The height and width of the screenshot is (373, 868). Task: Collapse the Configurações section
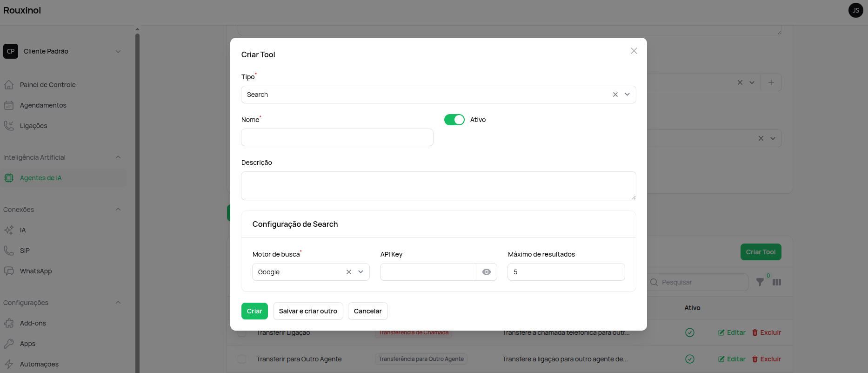(x=118, y=303)
